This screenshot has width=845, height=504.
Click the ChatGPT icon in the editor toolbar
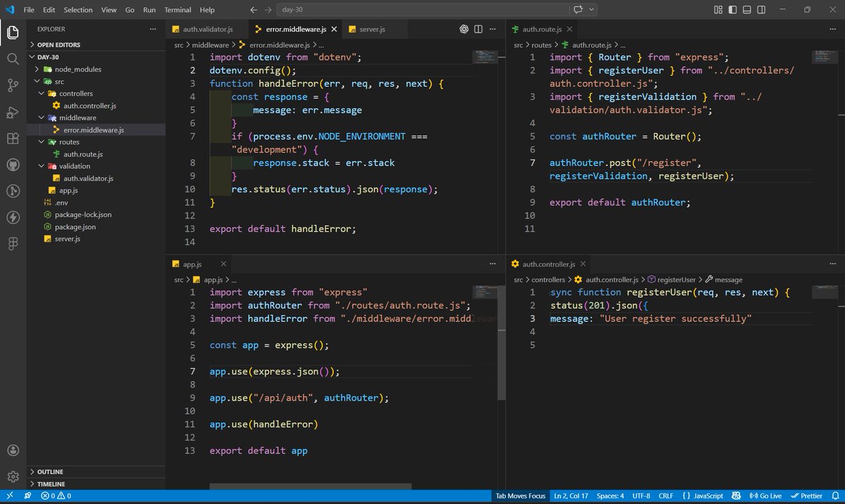(x=464, y=29)
